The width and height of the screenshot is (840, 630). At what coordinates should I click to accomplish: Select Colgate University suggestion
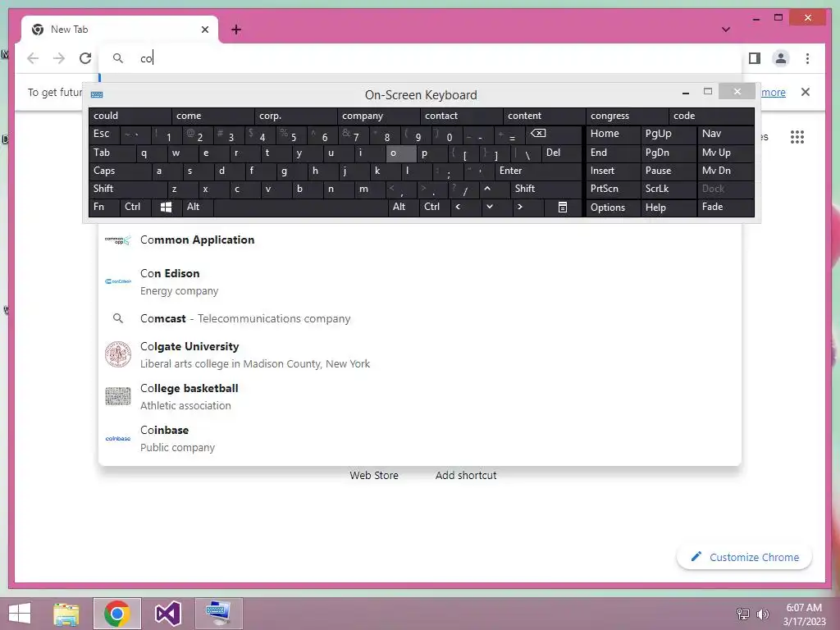click(420, 354)
